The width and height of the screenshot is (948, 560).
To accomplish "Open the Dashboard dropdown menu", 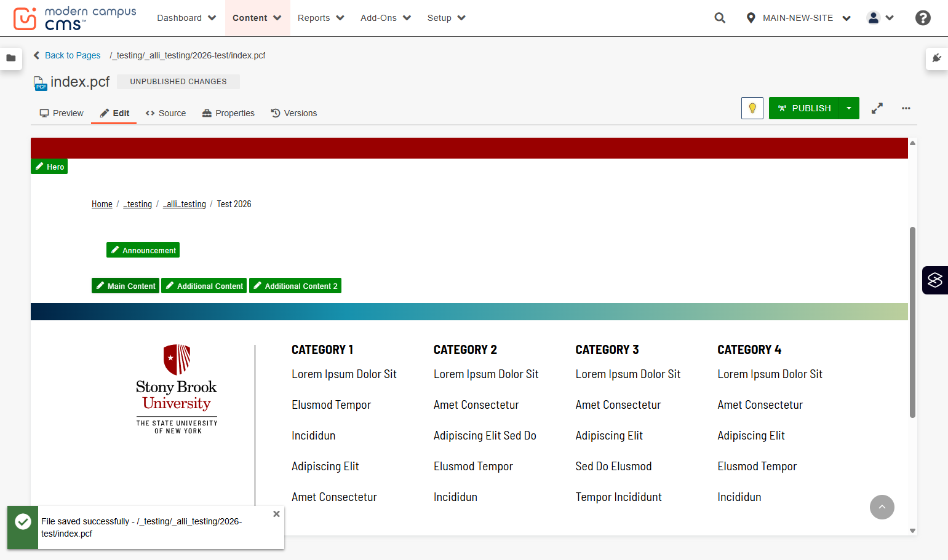I will click(x=186, y=18).
